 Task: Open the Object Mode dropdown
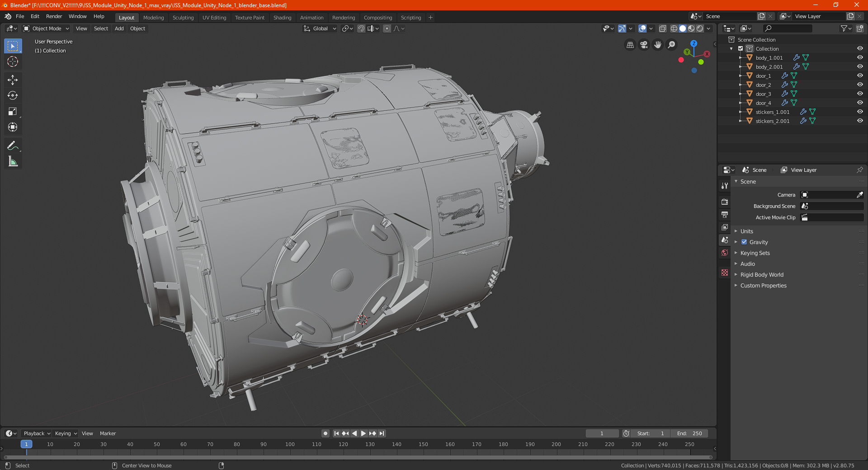46,28
